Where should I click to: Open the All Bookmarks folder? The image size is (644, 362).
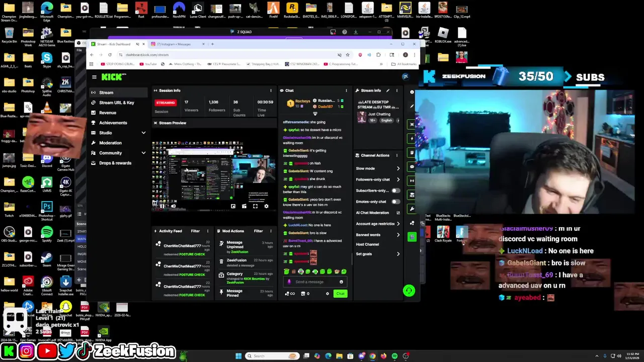point(404,64)
